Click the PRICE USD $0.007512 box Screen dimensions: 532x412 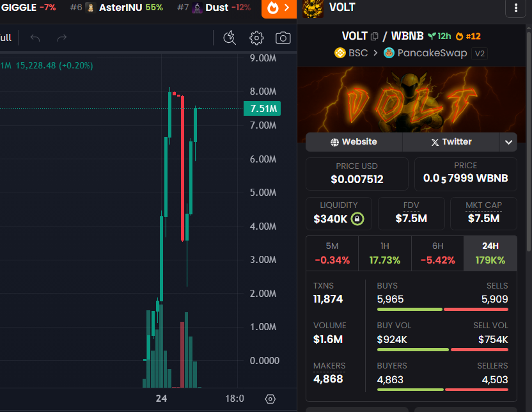pyautogui.click(x=357, y=174)
